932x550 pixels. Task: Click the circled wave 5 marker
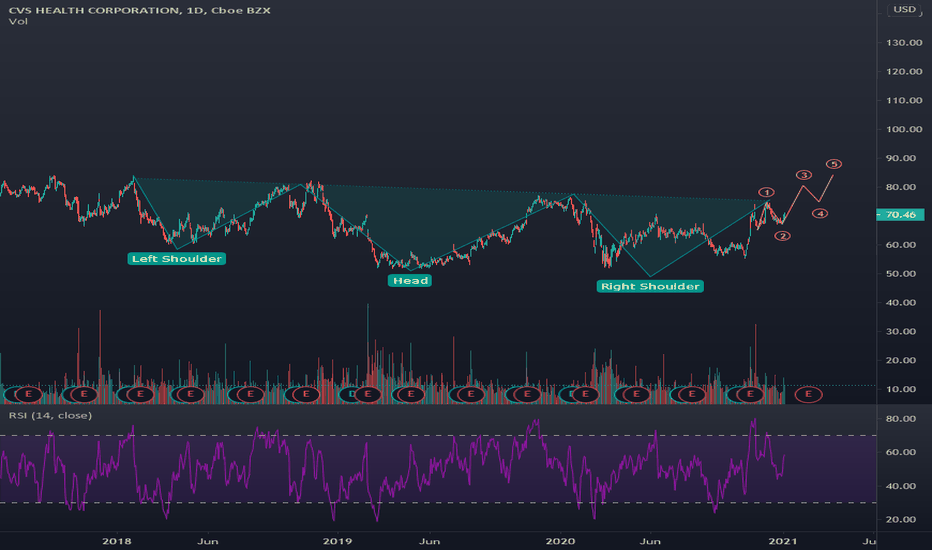click(x=834, y=164)
